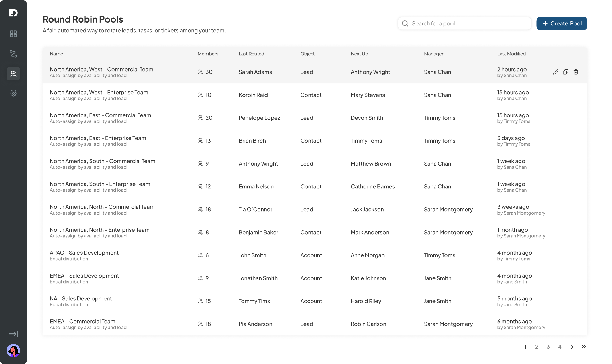Open North America, North - Enterprise Team

click(99, 230)
